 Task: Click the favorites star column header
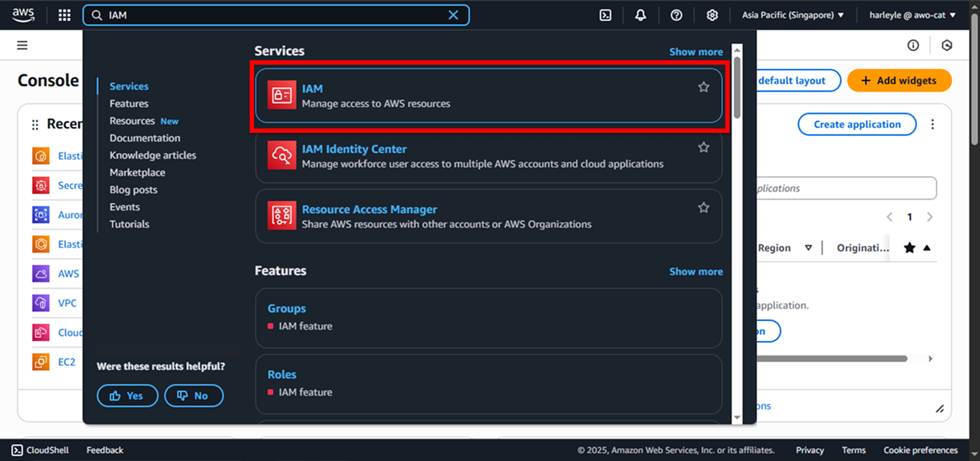910,248
